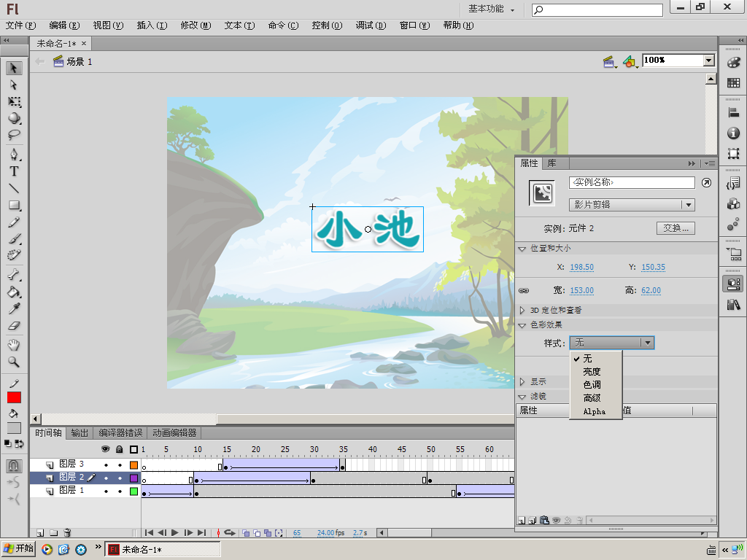This screenshot has height=560, width=747.
Task: Select the Text tool
Action: coord(14,171)
